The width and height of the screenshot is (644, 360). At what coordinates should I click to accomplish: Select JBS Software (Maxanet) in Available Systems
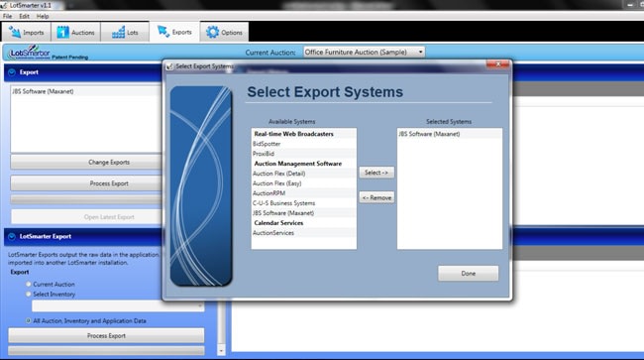point(304,213)
